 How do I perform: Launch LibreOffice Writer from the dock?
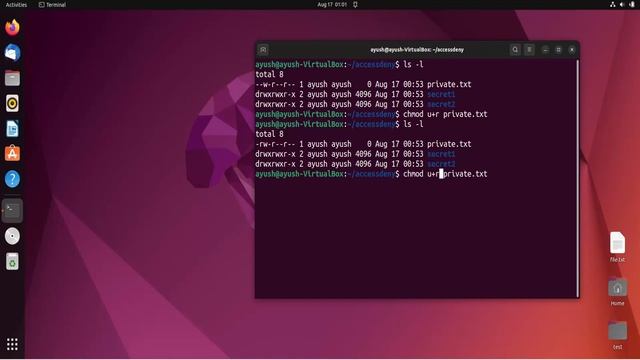[x=12, y=129]
